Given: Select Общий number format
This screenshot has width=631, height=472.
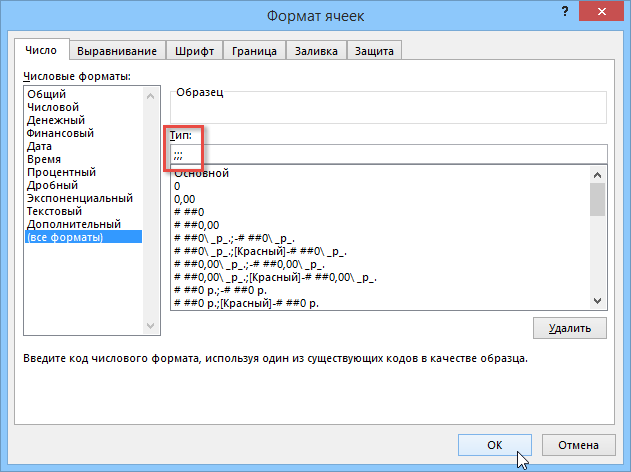Looking at the screenshot, I should click(84, 94).
